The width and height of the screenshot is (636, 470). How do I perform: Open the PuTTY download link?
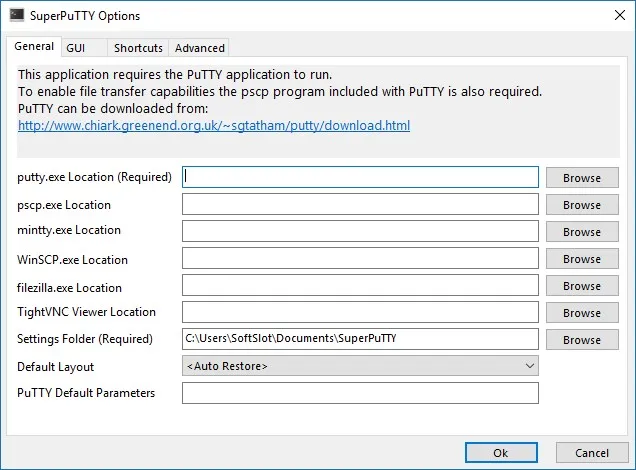click(x=214, y=125)
